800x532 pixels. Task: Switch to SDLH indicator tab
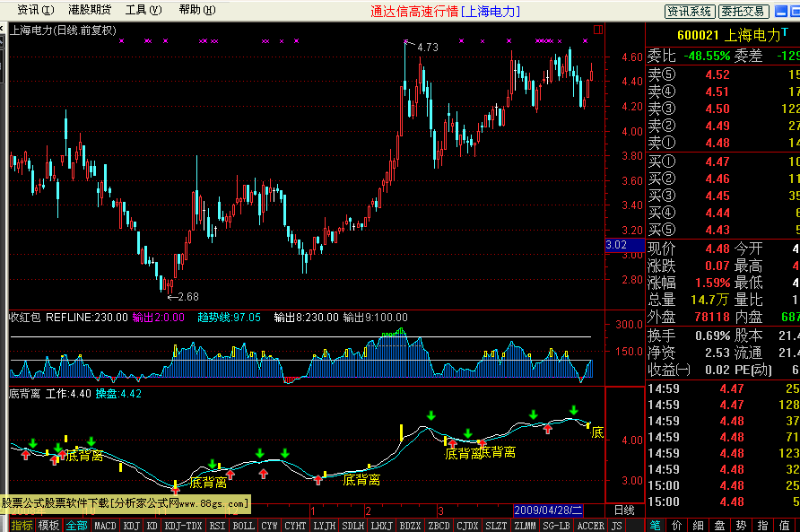pyautogui.click(x=353, y=526)
